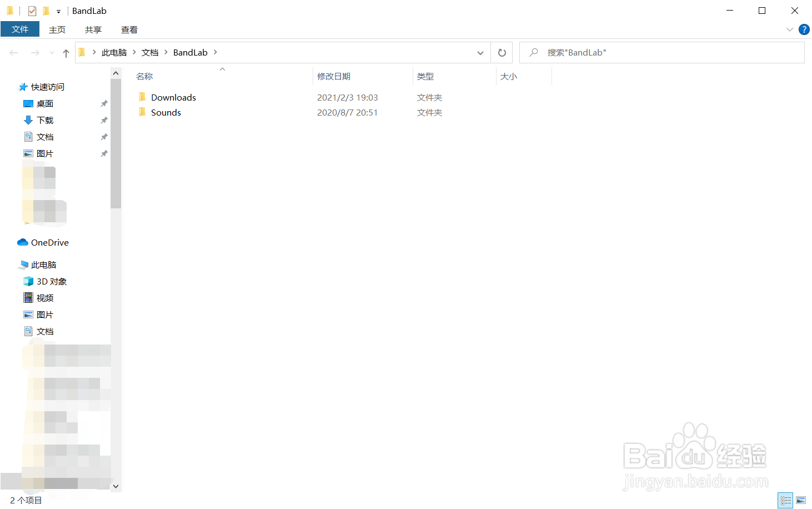
Task: Click navigation pane scrollbar up arrow
Action: click(116, 73)
